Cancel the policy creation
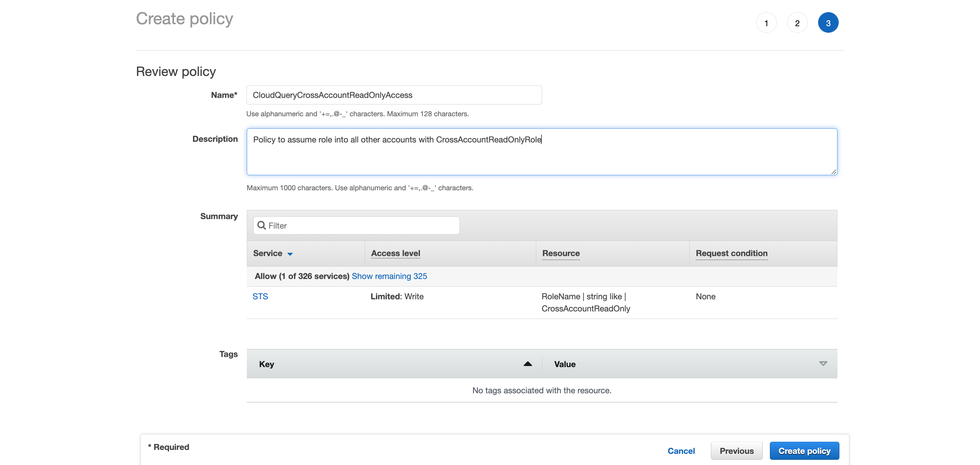 pos(681,451)
